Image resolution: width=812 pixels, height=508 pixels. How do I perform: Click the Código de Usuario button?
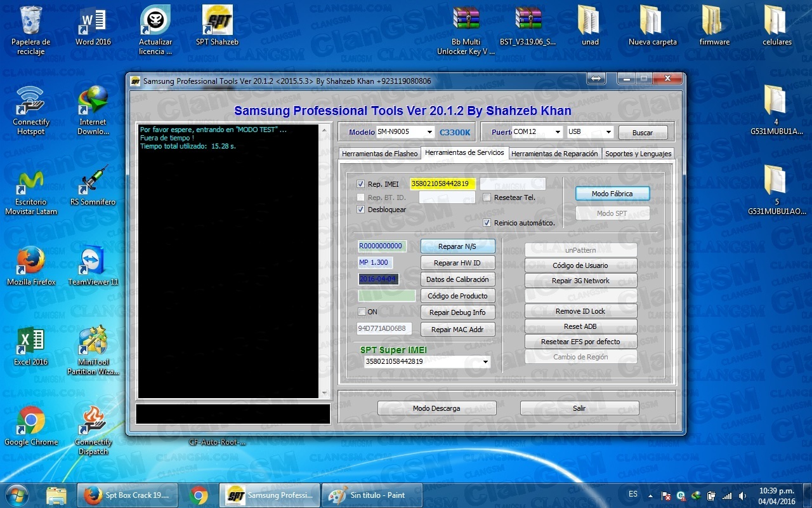point(580,265)
